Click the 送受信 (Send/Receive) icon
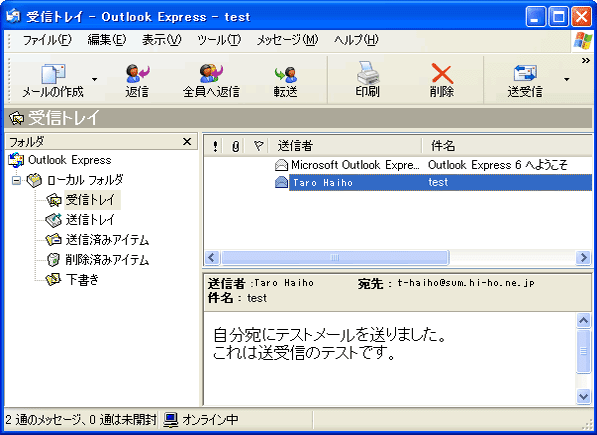 [525, 73]
